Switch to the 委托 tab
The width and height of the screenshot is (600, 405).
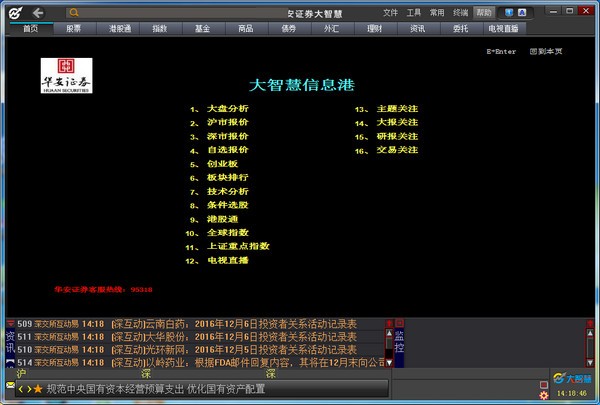461,29
